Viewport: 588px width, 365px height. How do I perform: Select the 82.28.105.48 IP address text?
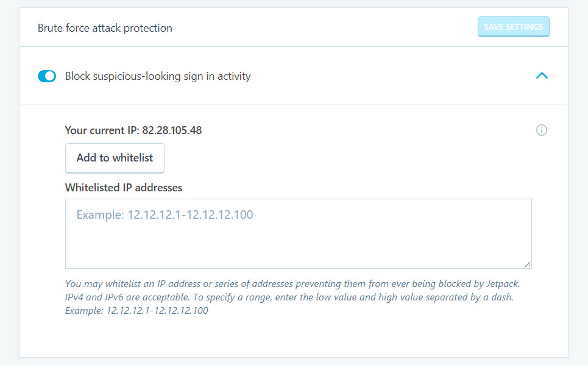click(172, 130)
